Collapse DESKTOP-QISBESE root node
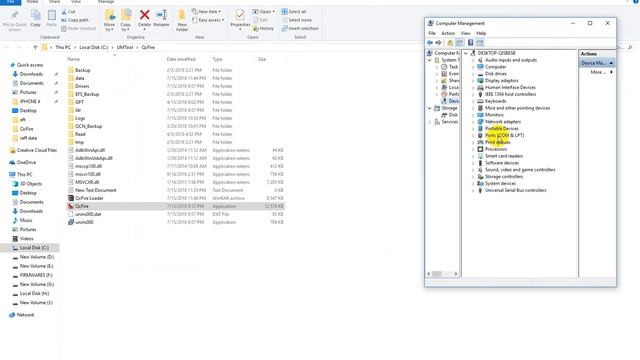 (x=466, y=53)
